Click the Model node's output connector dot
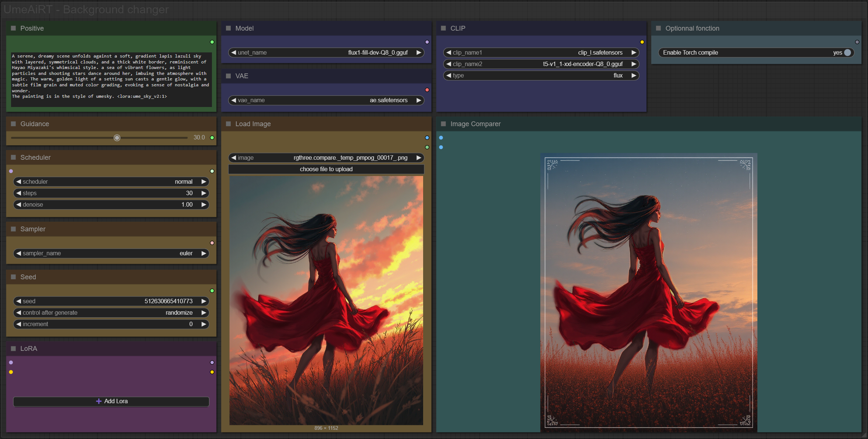This screenshot has width=868, height=439. [x=427, y=42]
